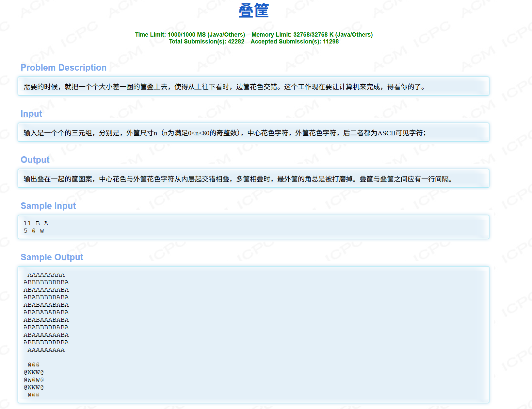
Task: Click the last @@@ output line
Action: (34, 395)
